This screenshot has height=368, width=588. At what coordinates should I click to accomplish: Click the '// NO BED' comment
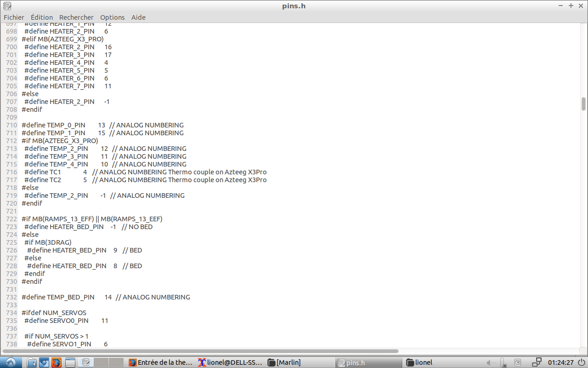pos(137,227)
